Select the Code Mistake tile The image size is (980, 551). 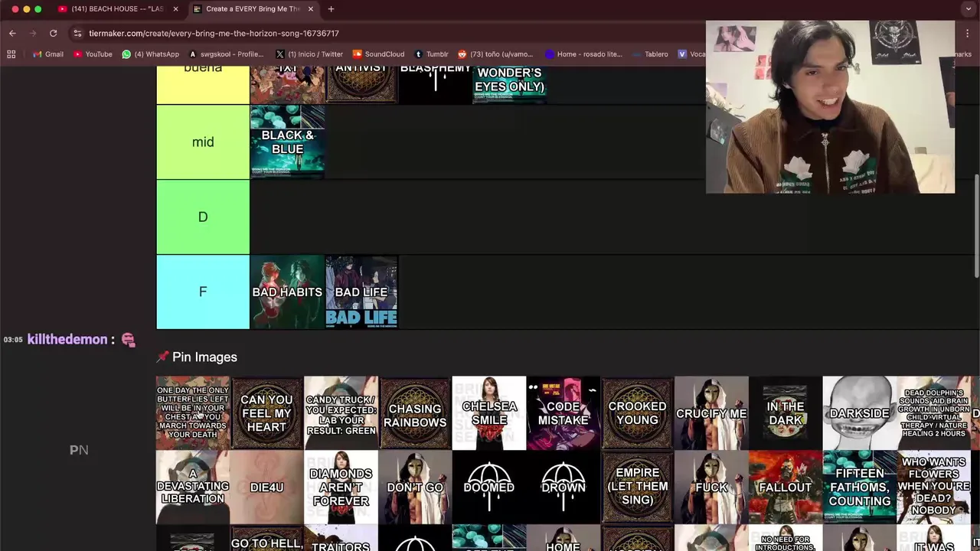[x=563, y=413]
